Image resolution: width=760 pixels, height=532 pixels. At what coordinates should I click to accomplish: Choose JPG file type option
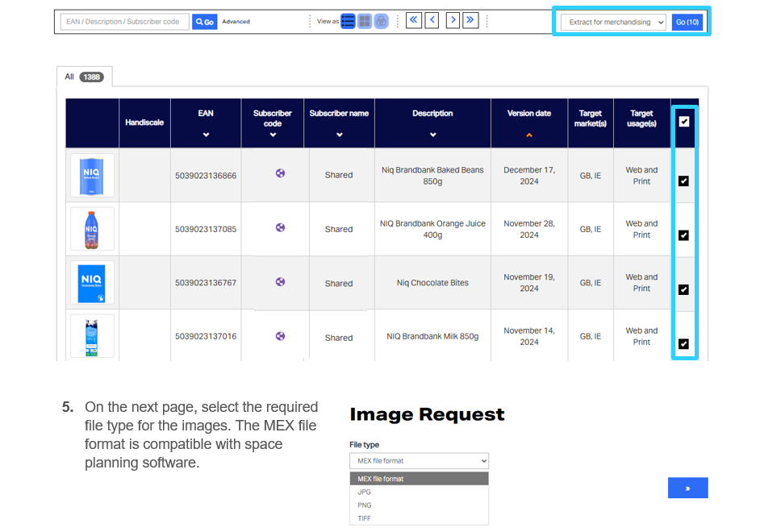[419, 492]
